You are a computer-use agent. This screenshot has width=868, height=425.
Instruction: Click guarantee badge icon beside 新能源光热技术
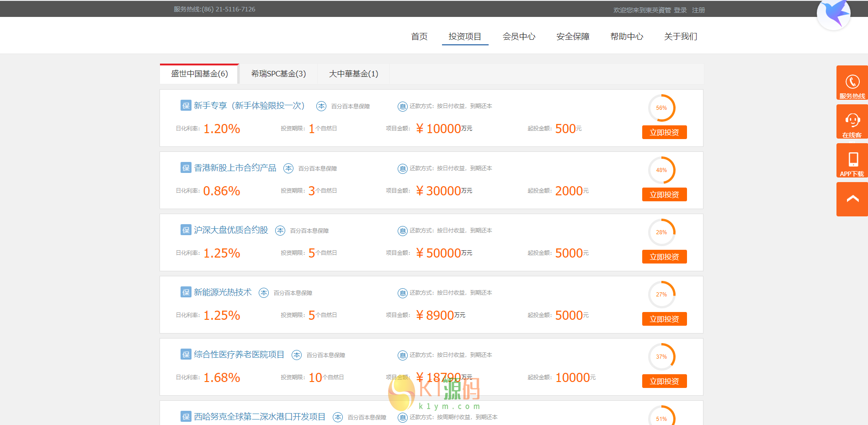186,292
